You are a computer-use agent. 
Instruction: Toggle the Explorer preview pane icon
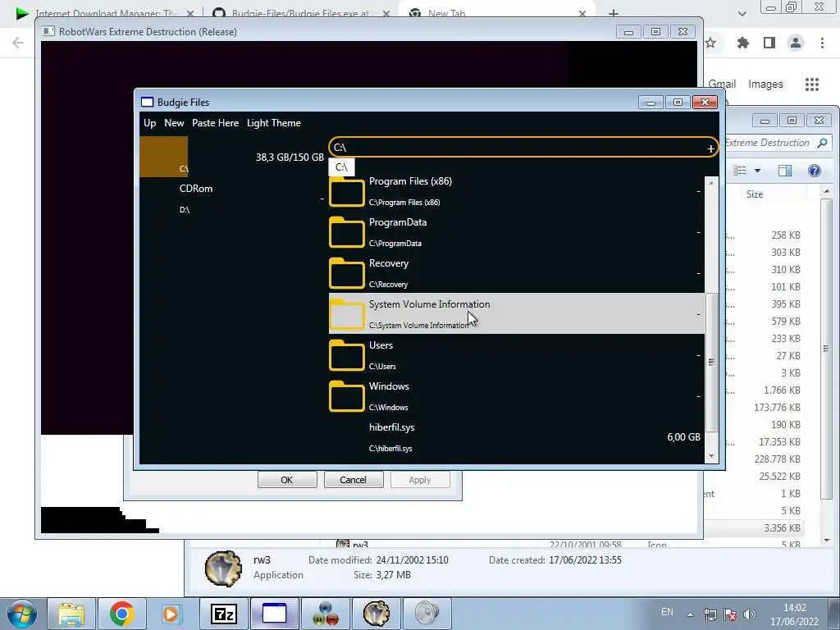[785, 171]
